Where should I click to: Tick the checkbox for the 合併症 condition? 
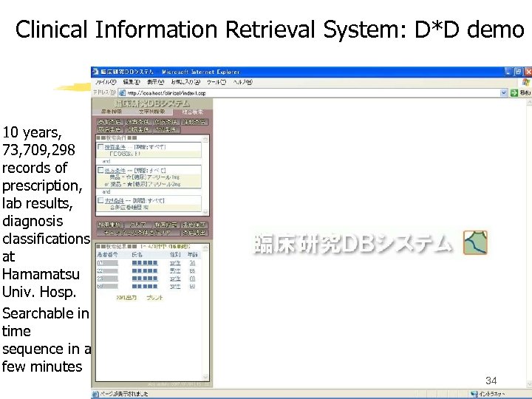pos(100,200)
